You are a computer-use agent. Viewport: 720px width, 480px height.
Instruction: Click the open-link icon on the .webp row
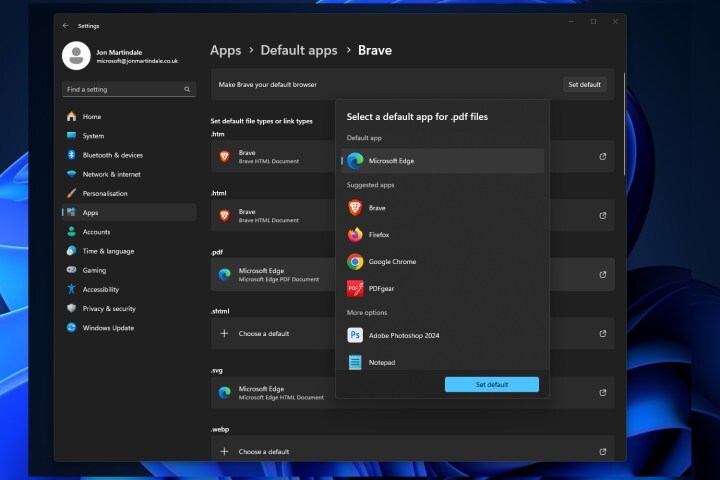[602, 452]
